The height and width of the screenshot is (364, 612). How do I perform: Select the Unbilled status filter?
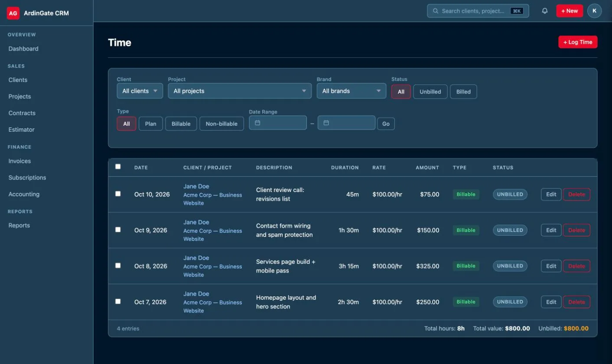(430, 92)
